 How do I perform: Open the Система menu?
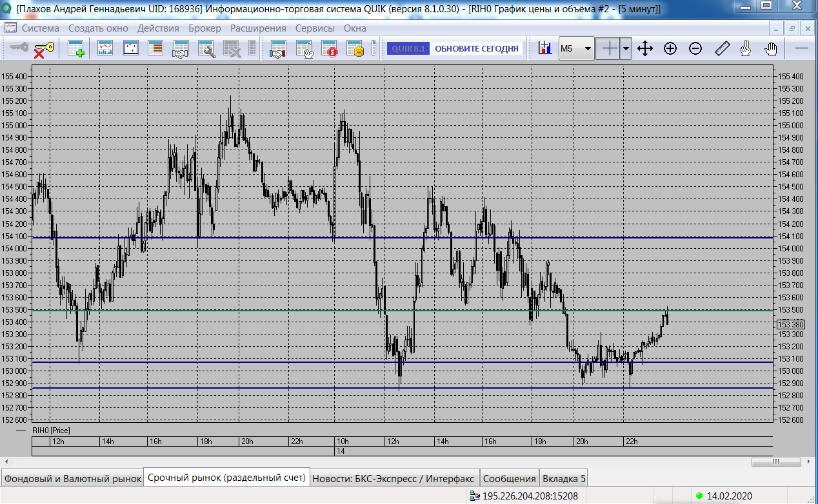click(41, 28)
